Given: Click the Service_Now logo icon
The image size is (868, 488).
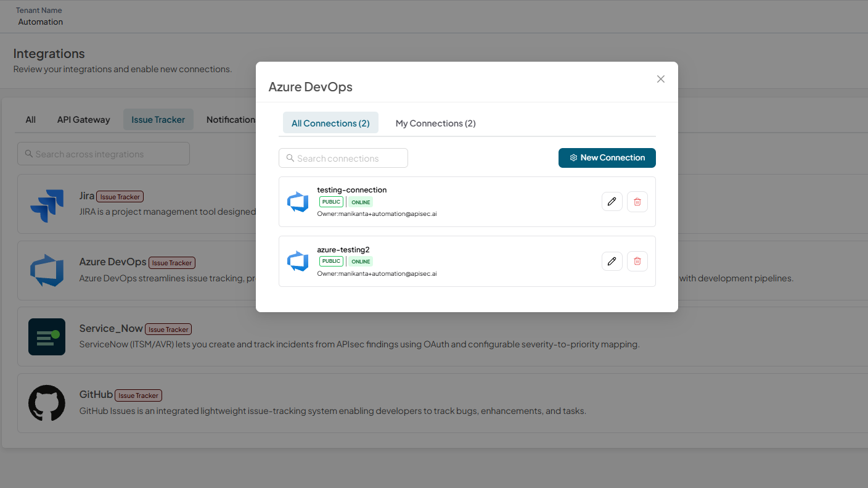Looking at the screenshot, I should click(47, 337).
